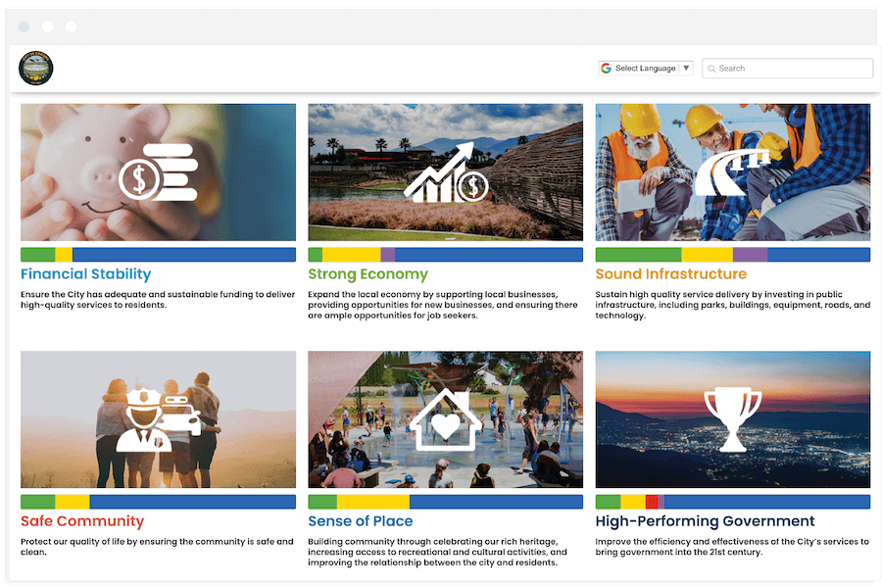The width and height of the screenshot is (882, 588).
Task: Click the growth chart arrow icon
Action: [445, 172]
